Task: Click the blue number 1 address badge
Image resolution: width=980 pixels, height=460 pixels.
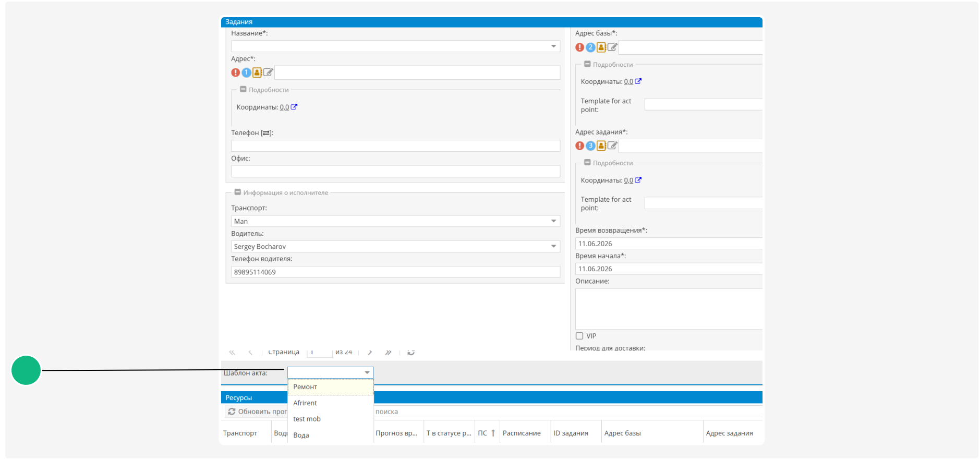Action: [x=246, y=72]
